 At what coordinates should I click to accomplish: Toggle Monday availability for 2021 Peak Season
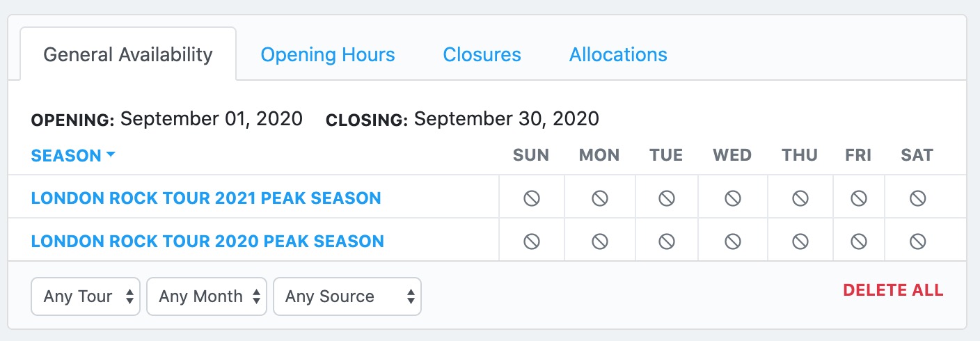[x=600, y=198]
